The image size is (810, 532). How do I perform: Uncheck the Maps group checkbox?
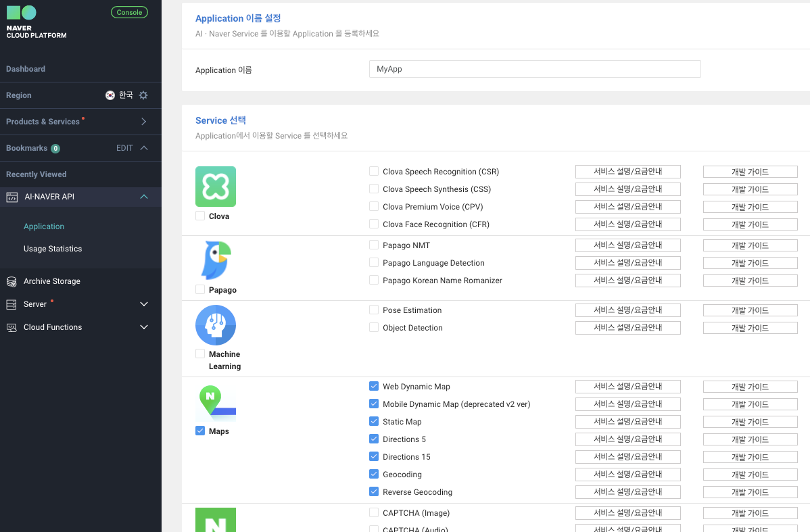(x=200, y=431)
